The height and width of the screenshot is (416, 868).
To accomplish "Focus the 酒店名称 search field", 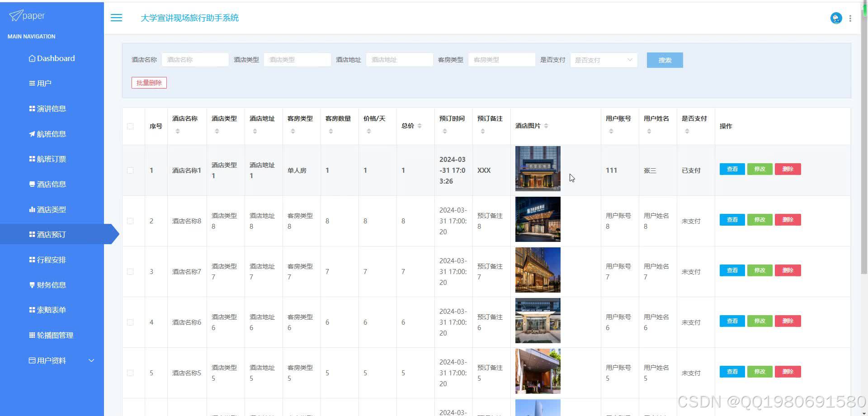I will pos(195,60).
